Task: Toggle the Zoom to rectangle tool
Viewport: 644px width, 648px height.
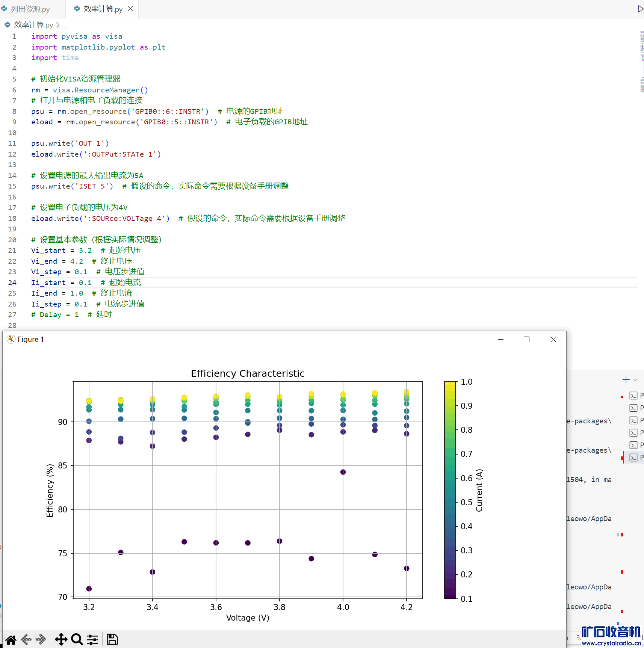Action: (77, 639)
